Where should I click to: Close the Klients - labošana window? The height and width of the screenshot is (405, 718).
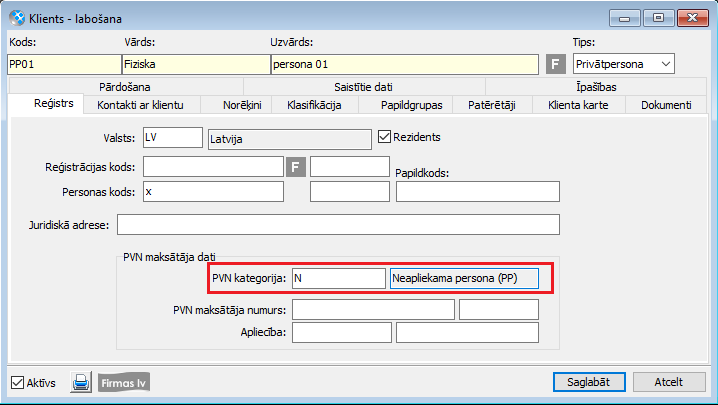pos(693,18)
